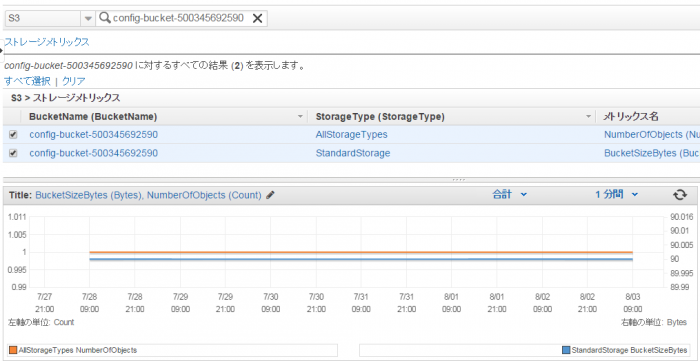The width and height of the screenshot is (700, 361).
Task: Open the BucketName column filter arrow
Action: click(300, 117)
